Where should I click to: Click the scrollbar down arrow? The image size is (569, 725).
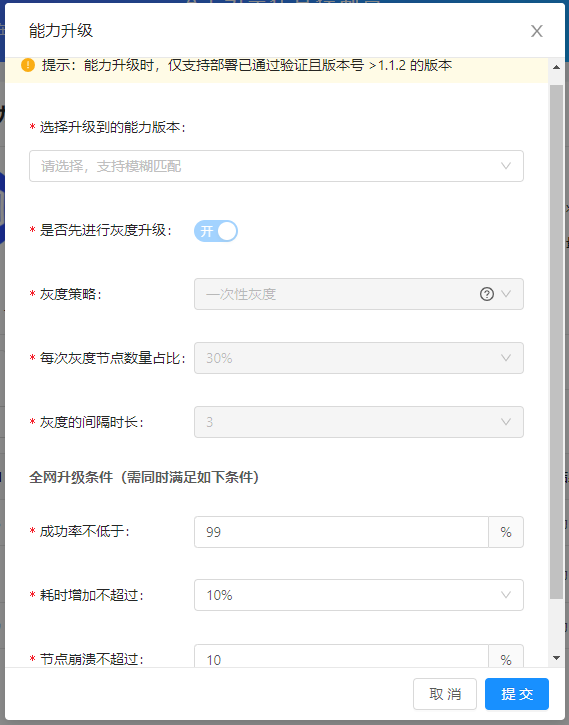(x=557, y=658)
